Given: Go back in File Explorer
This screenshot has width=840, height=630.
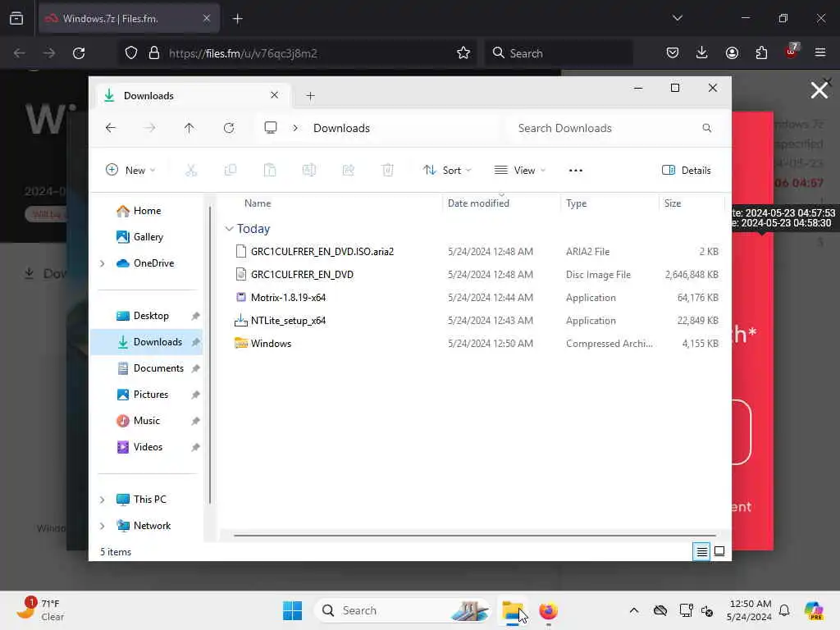Looking at the screenshot, I should click(x=111, y=128).
